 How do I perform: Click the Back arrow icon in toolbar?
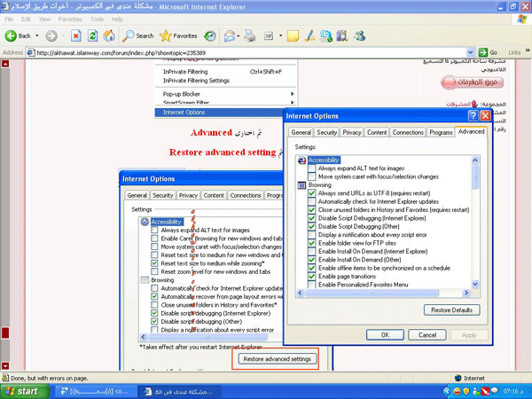tap(11, 35)
